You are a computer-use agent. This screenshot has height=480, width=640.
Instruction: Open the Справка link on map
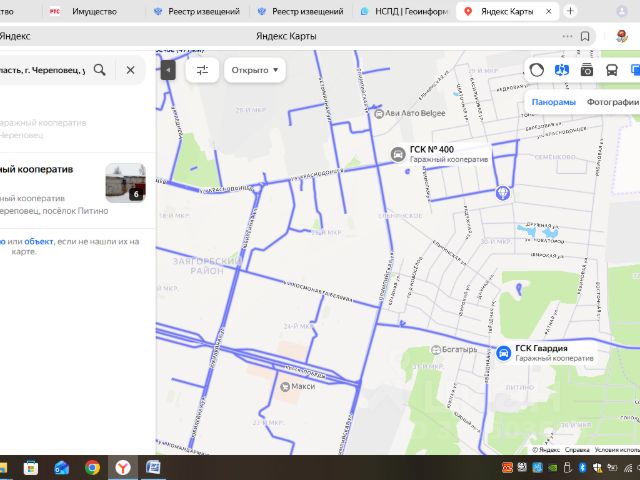[x=577, y=450]
